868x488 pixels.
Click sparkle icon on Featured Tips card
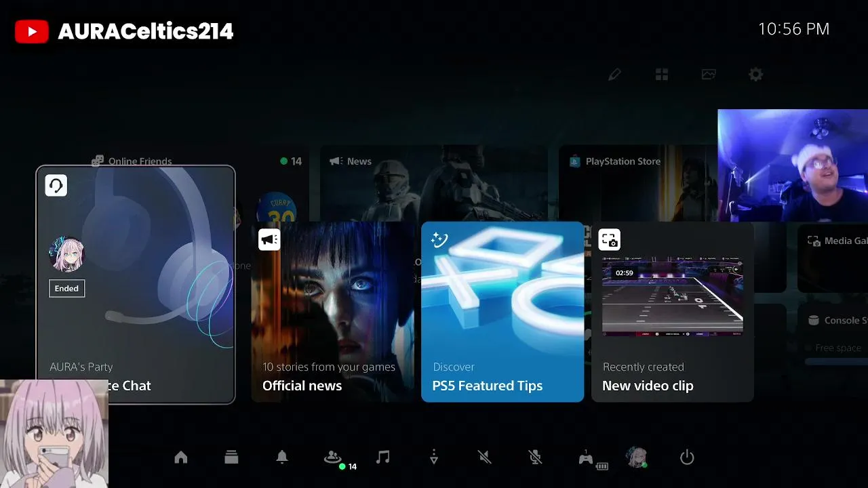(x=439, y=240)
